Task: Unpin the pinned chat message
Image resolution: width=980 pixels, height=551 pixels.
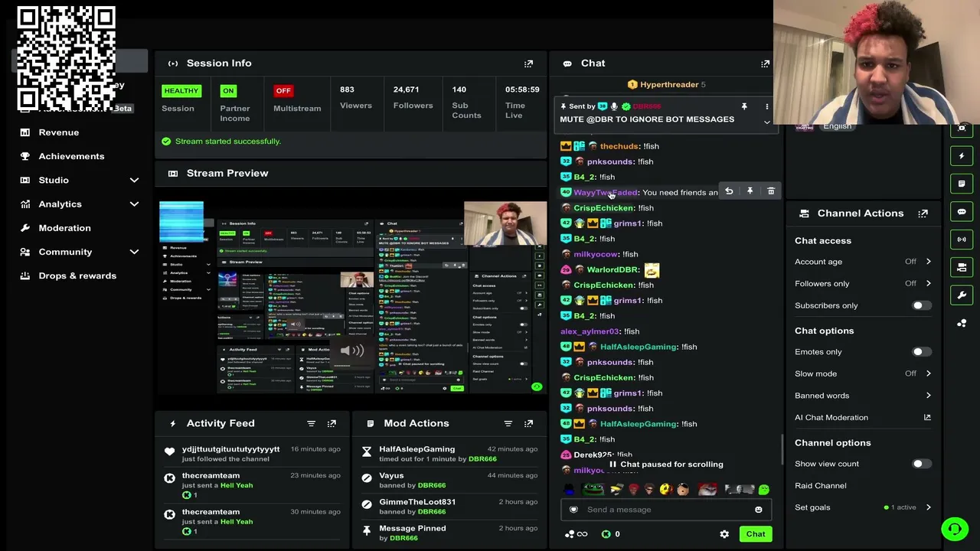Action: [743, 106]
